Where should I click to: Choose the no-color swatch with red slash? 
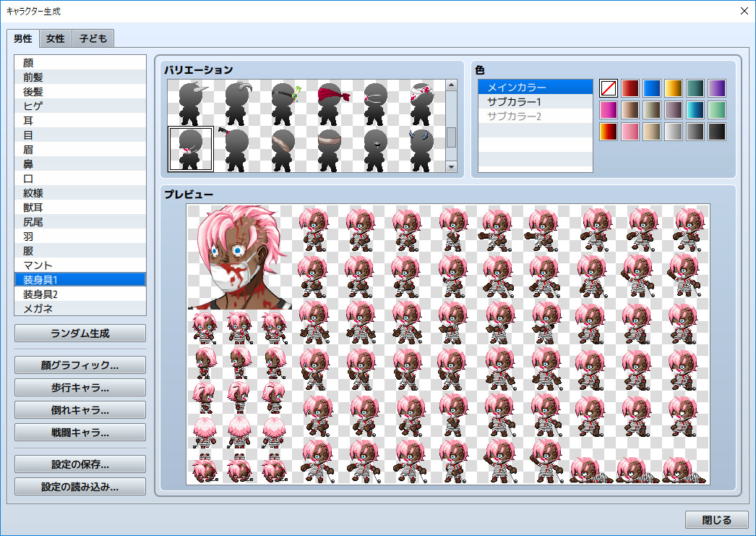(608, 88)
